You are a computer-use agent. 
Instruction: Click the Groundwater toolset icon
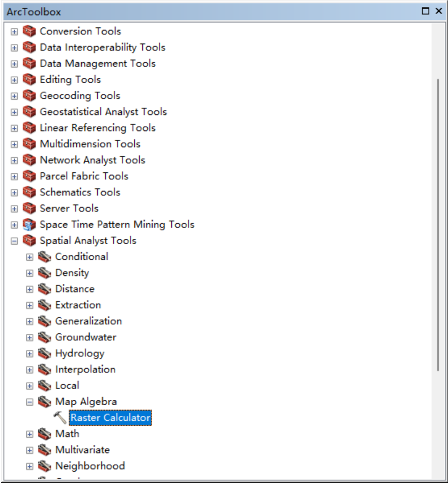click(45, 337)
